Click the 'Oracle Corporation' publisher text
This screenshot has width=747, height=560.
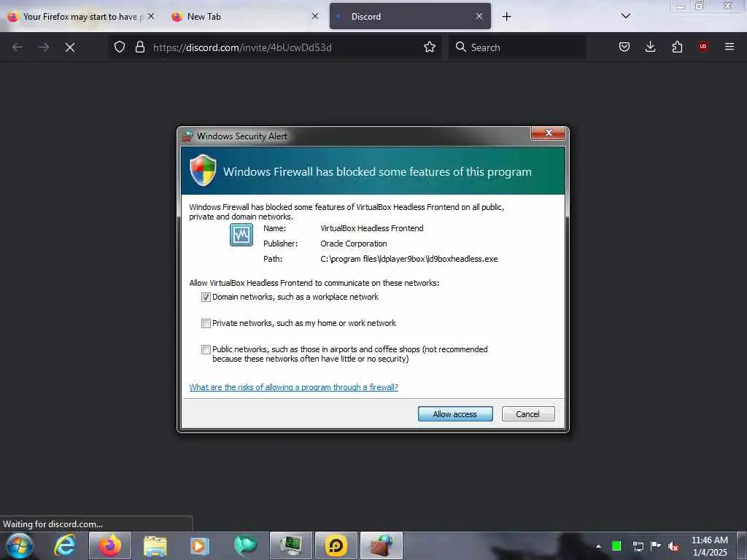tap(354, 244)
